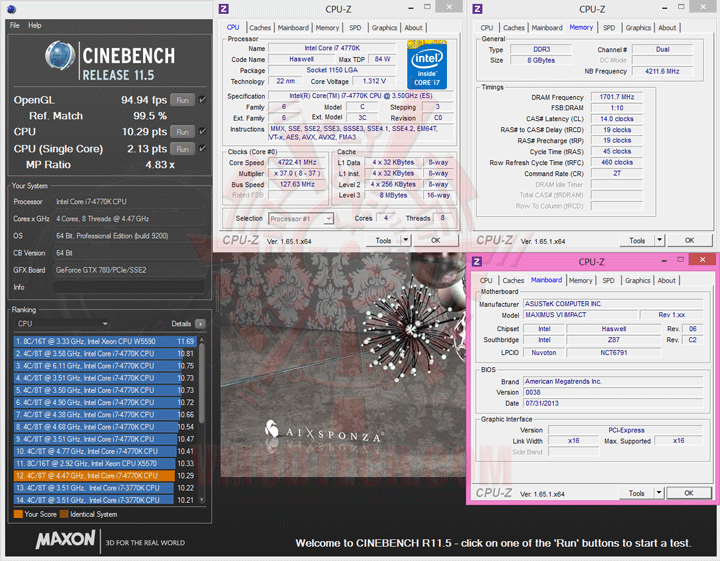
Task: Open About tab in the CPU-Z Mainboard window
Action: click(x=666, y=280)
